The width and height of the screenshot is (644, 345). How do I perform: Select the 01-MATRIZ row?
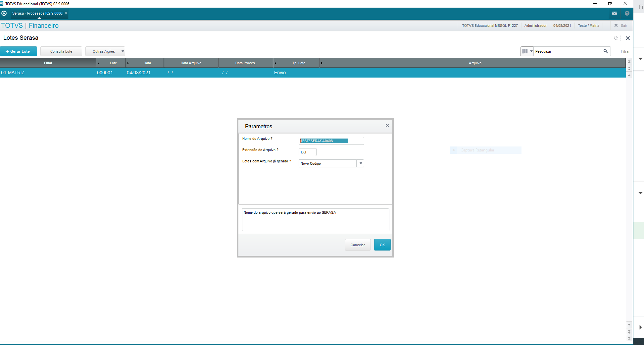(x=313, y=73)
